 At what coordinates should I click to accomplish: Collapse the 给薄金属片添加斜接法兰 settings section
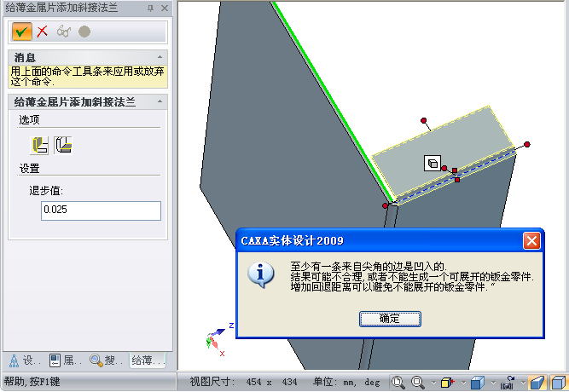coord(160,101)
